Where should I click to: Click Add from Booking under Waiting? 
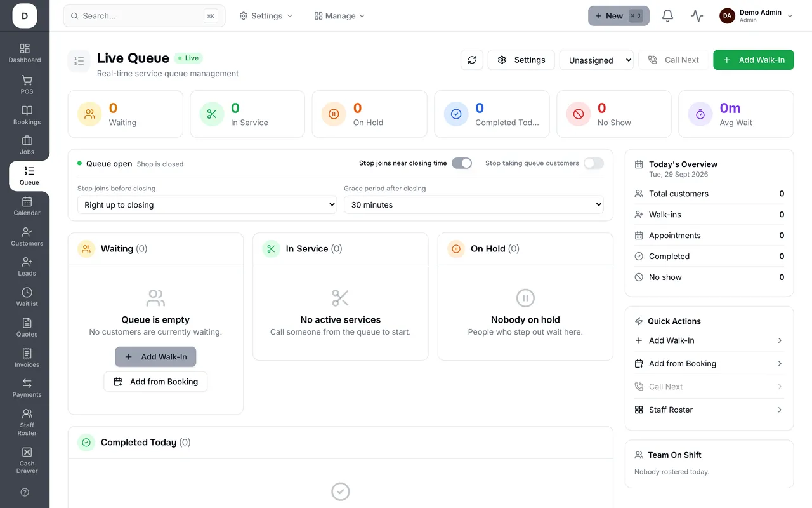click(155, 382)
